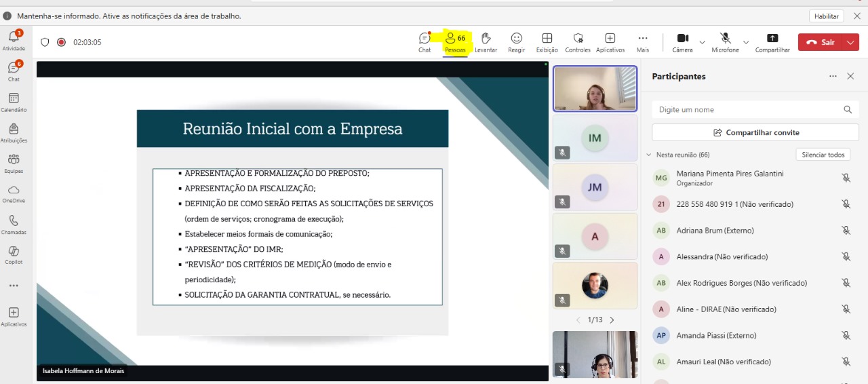
Task: Show more apps ellipsis in sidebar
Action: [14, 286]
